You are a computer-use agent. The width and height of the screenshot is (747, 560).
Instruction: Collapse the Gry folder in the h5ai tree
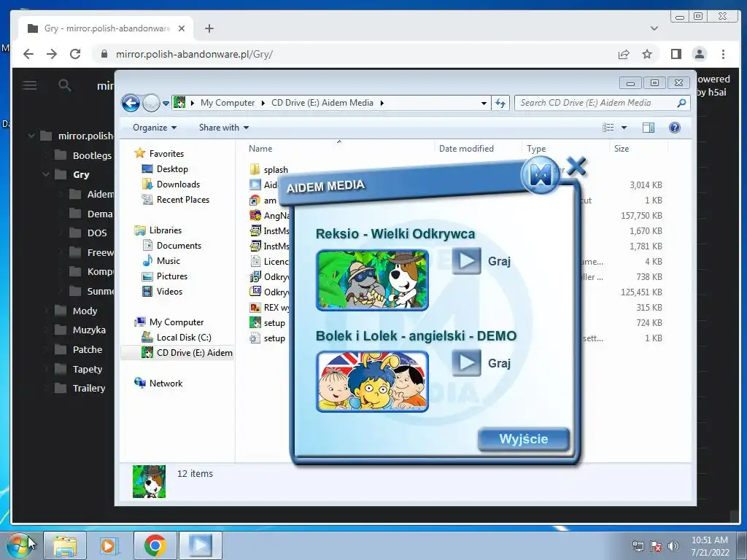click(46, 175)
